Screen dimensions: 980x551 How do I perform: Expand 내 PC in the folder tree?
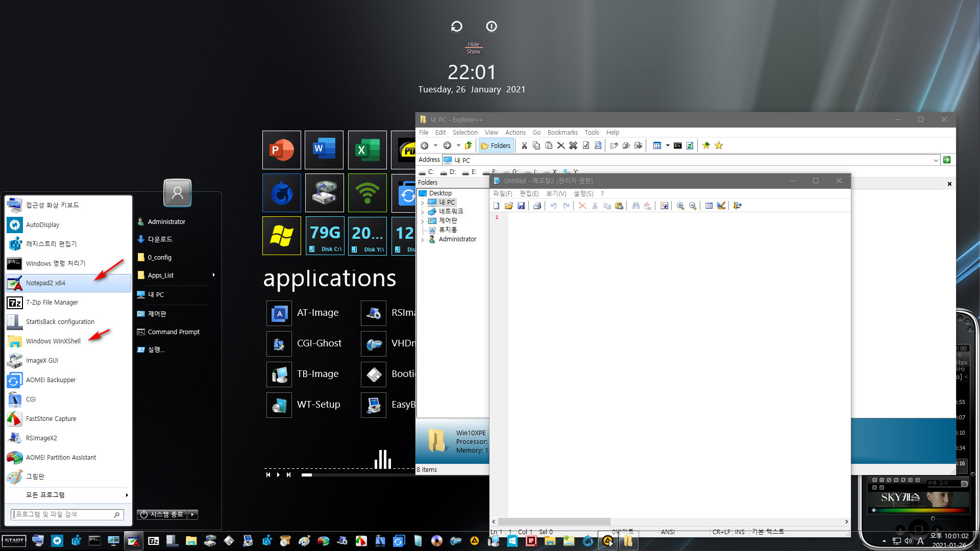tap(422, 203)
